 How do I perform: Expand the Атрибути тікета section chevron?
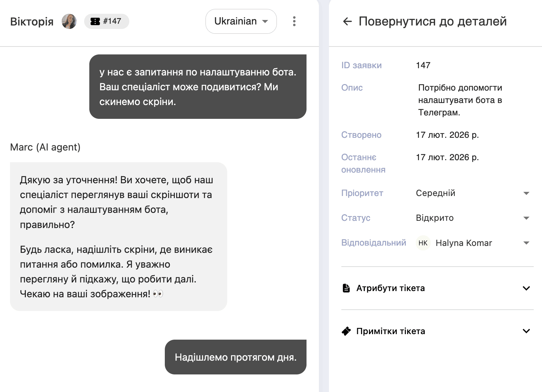pyautogui.click(x=526, y=288)
